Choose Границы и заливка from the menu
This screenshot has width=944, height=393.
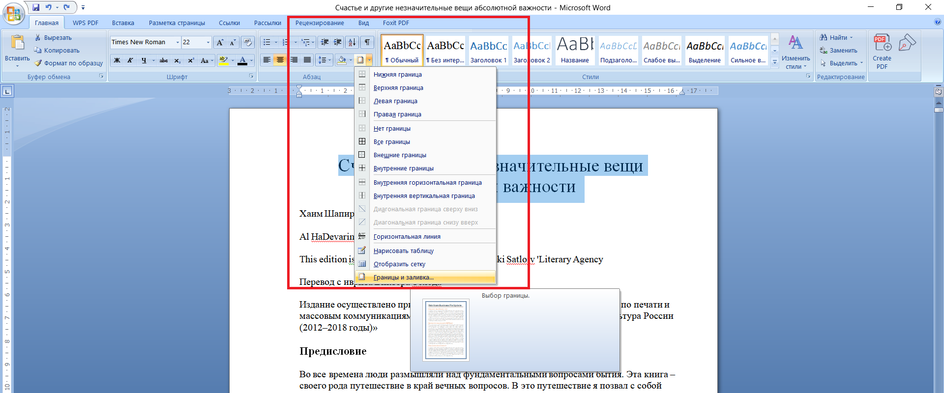point(425,277)
